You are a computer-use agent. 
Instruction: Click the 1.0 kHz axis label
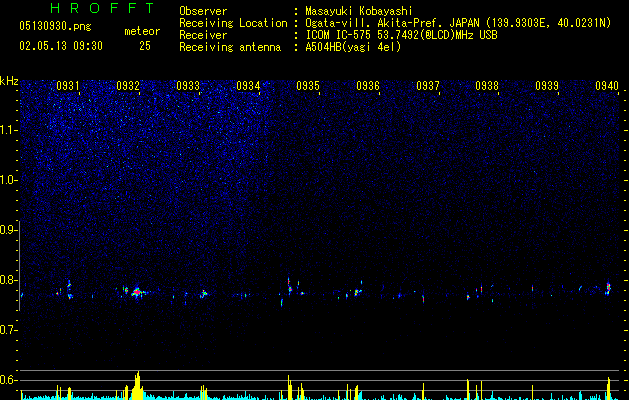(x=9, y=180)
